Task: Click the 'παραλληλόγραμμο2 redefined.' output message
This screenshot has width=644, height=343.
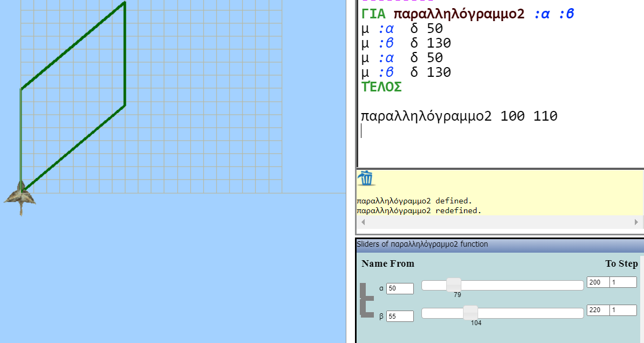Action: (419, 210)
